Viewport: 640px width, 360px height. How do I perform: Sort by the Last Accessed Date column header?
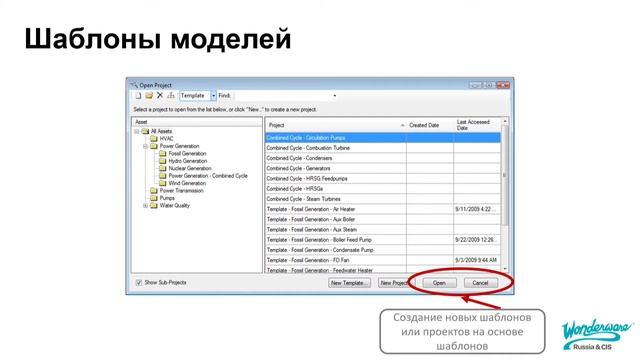pos(477,125)
